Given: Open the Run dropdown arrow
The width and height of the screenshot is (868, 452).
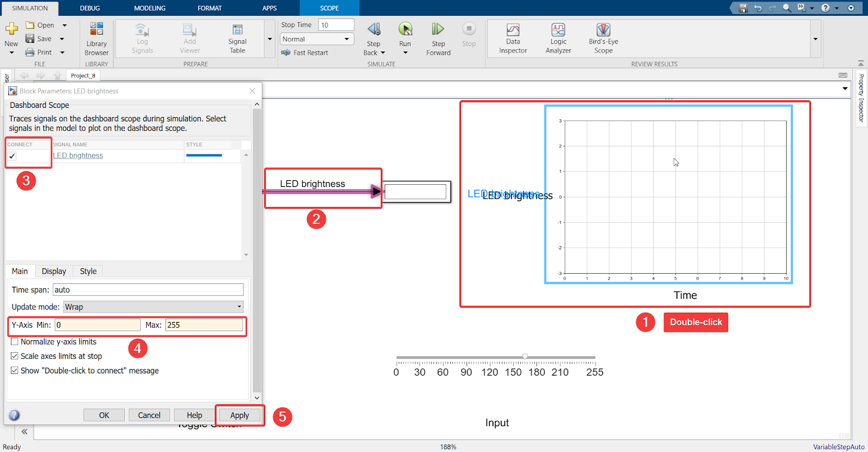Looking at the screenshot, I should 405,53.
